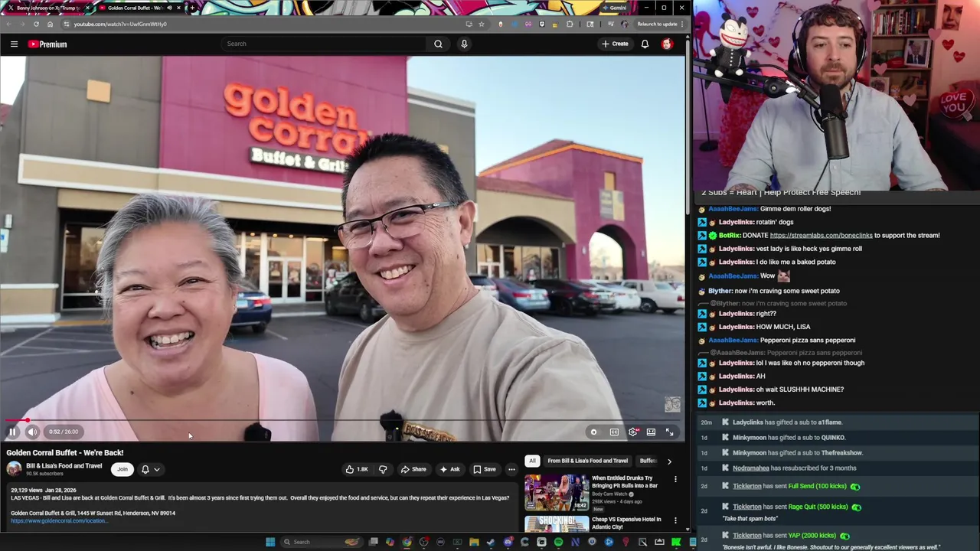
Task: Open streamlabs.com/boneclinks donation link in chat
Action: click(x=821, y=235)
